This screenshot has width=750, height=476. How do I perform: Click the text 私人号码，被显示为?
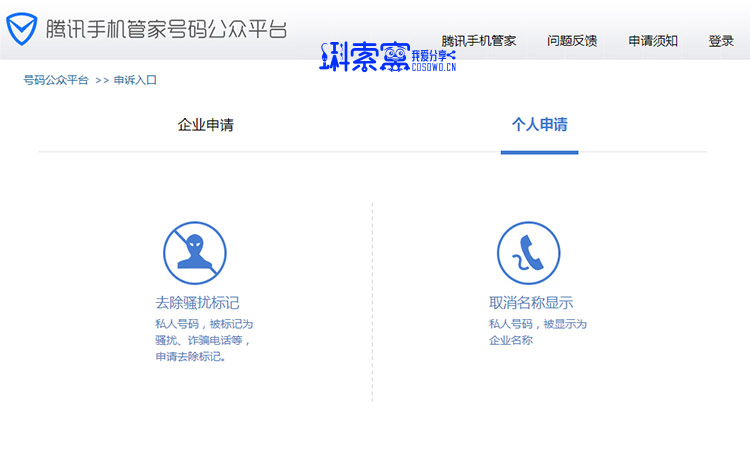pyautogui.click(x=538, y=324)
